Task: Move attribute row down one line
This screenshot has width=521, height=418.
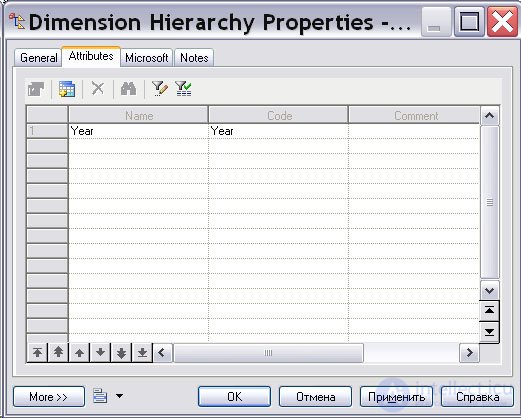Action: click(100, 353)
